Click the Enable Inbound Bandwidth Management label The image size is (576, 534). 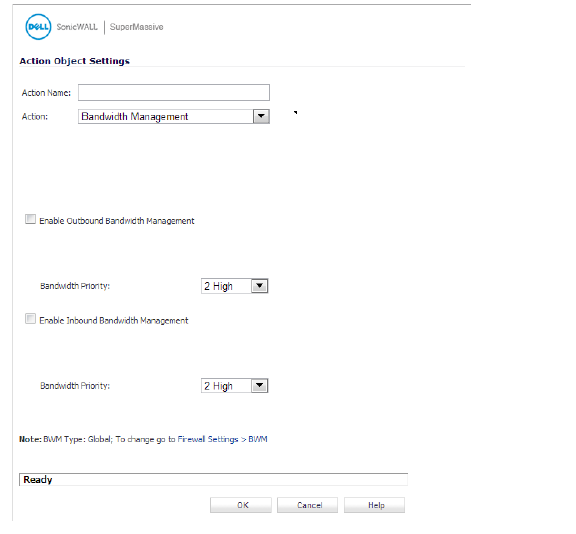(x=114, y=321)
